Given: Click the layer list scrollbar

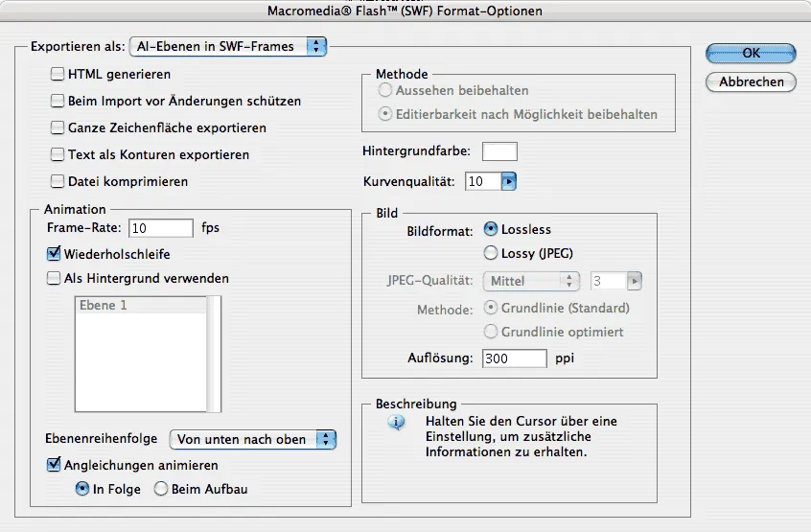Looking at the screenshot, I should 214,354.
